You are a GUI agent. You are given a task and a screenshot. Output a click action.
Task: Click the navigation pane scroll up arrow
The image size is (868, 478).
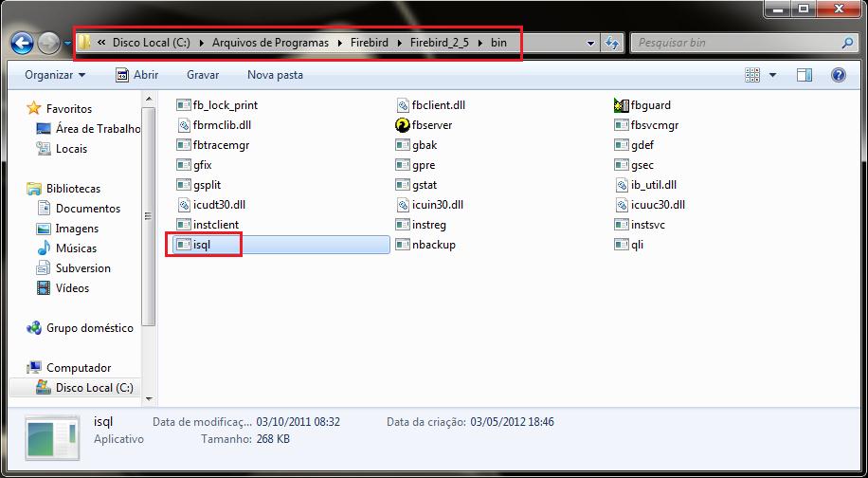tap(149, 100)
